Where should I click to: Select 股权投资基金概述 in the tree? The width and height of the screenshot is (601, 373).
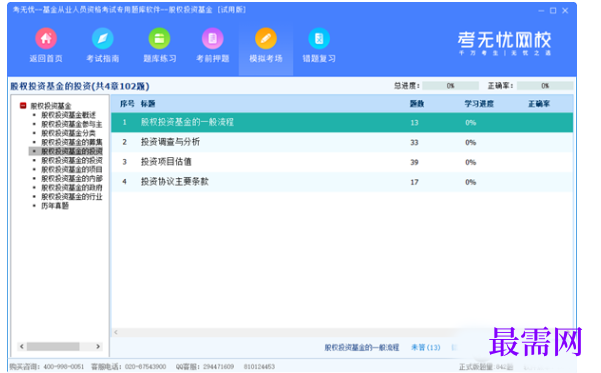coord(68,115)
